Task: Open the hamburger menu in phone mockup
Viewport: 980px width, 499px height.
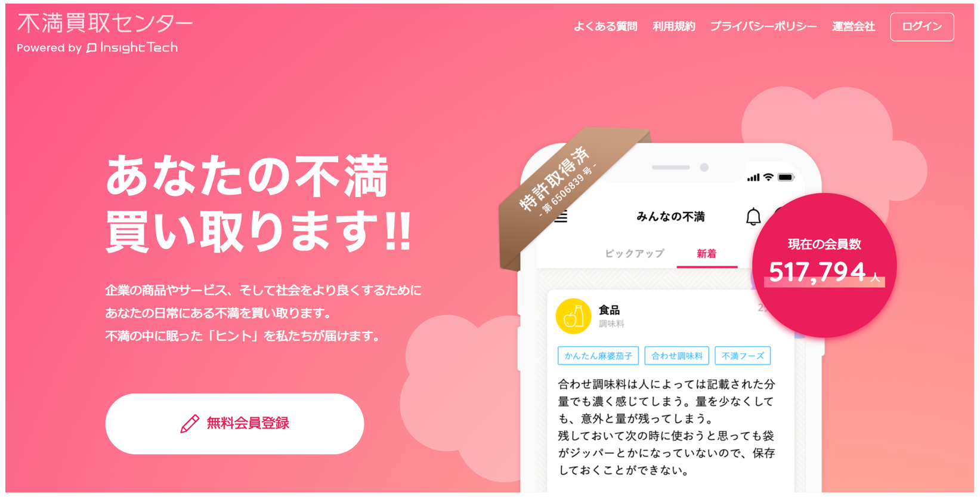Action: coord(561,217)
